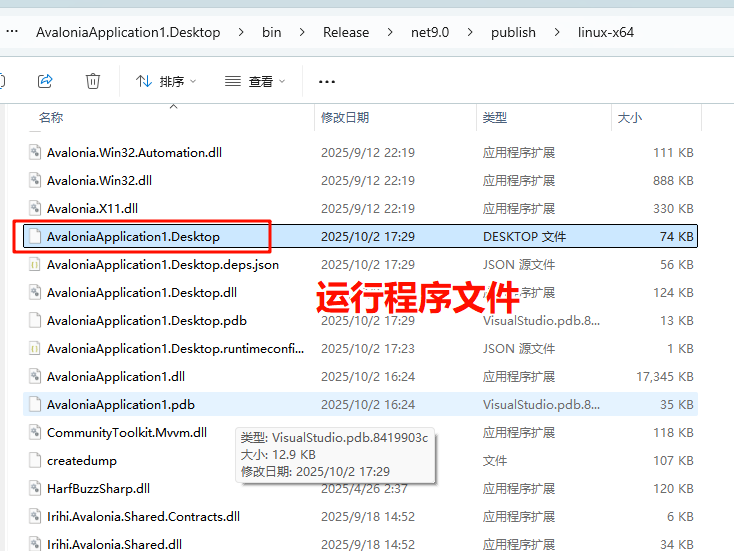This screenshot has height=551, width=734.
Task: Click the Delete trash icon
Action: point(93,81)
